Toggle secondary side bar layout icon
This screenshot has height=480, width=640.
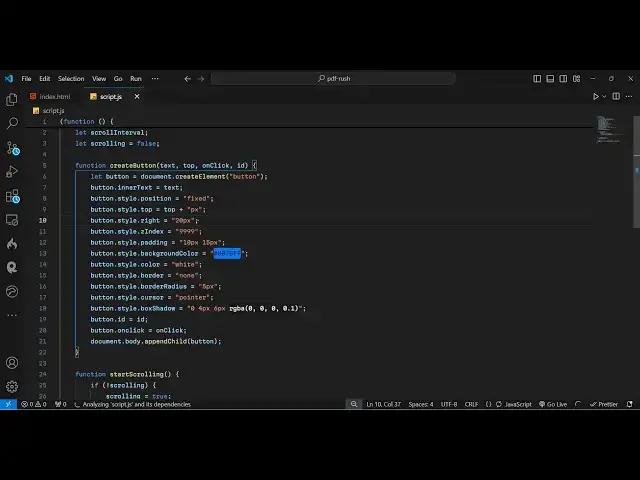(x=563, y=78)
